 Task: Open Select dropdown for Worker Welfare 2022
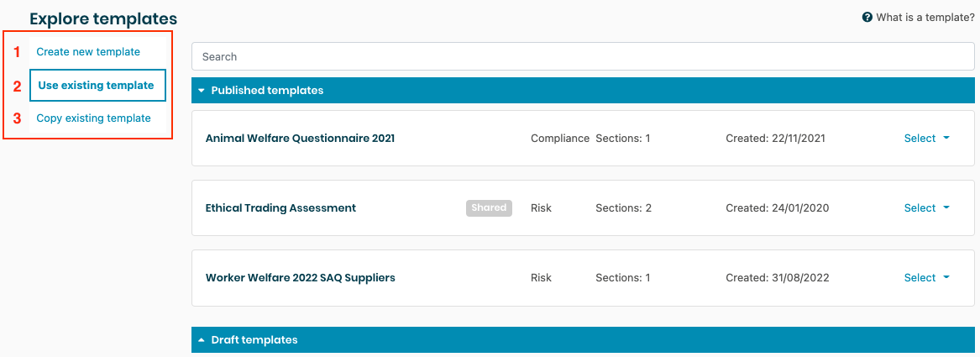(x=926, y=278)
